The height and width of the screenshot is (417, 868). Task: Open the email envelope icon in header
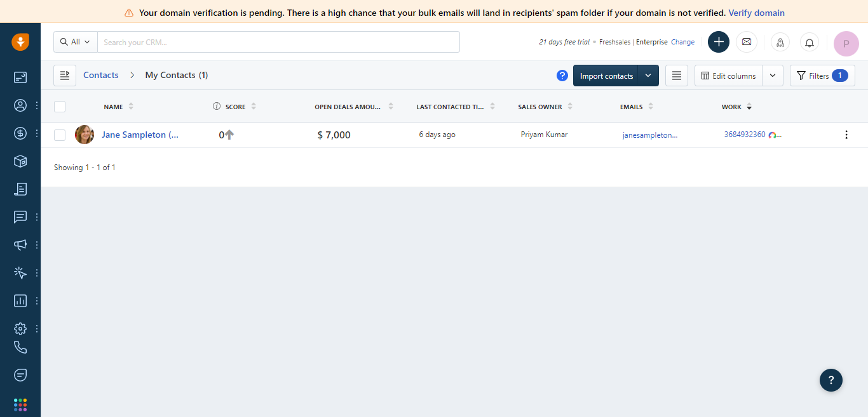click(747, 42)
